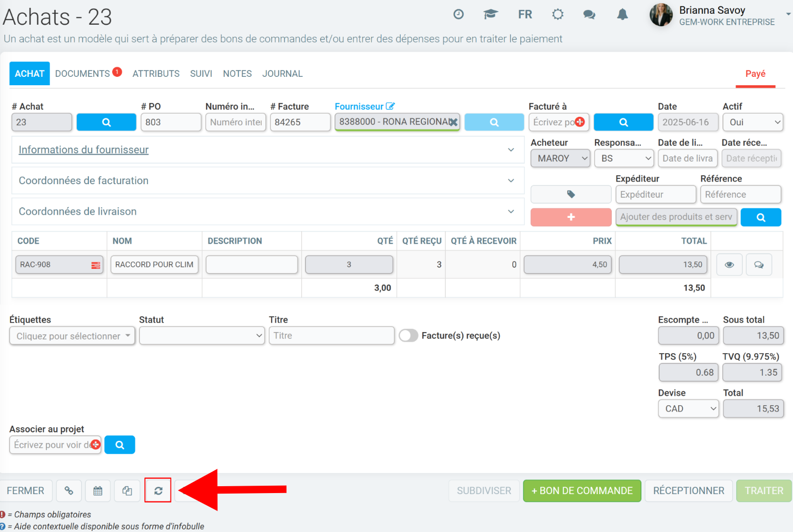Switch to the SUIVI tab

pyautogui.click(x=201, y=74)
